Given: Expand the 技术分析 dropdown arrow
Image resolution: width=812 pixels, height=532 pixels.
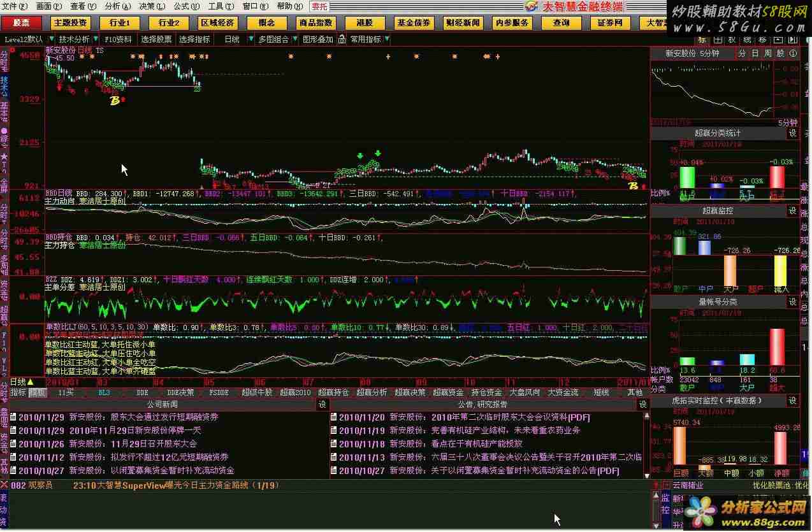Looking at the screenshot, I should [x=94, y=40].
